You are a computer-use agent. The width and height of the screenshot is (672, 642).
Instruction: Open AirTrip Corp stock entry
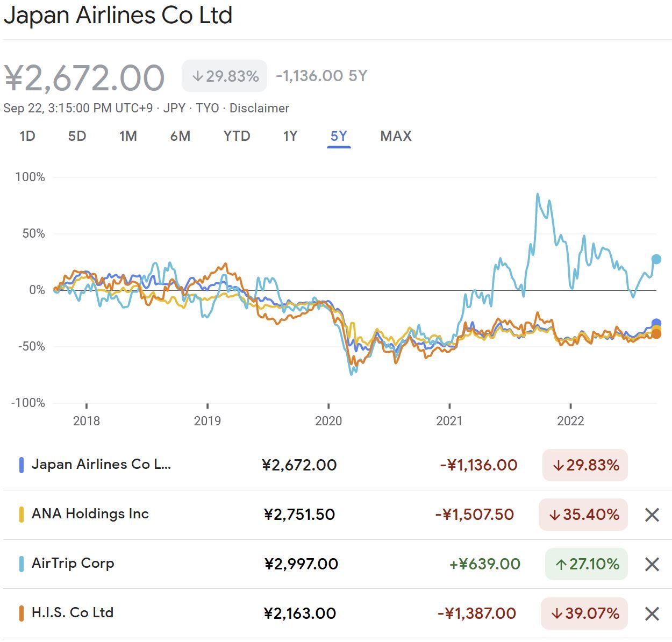tap(73, 563)
